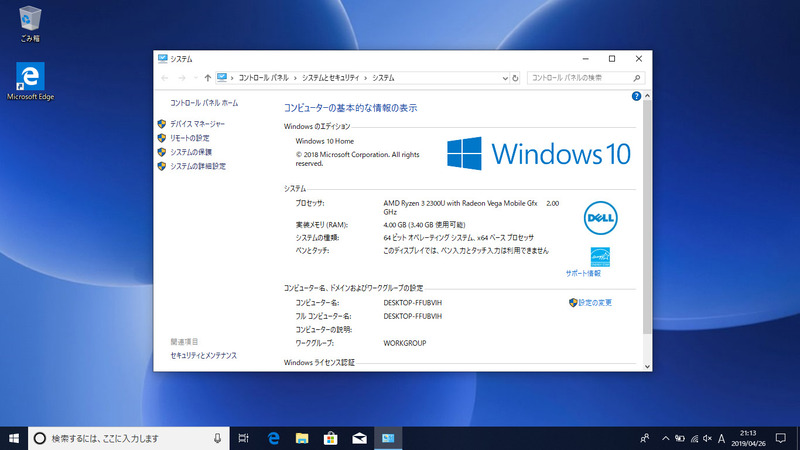The image size is (800, 450).
Task: Open サポート情報 link
Action: [x=583, y=273]
